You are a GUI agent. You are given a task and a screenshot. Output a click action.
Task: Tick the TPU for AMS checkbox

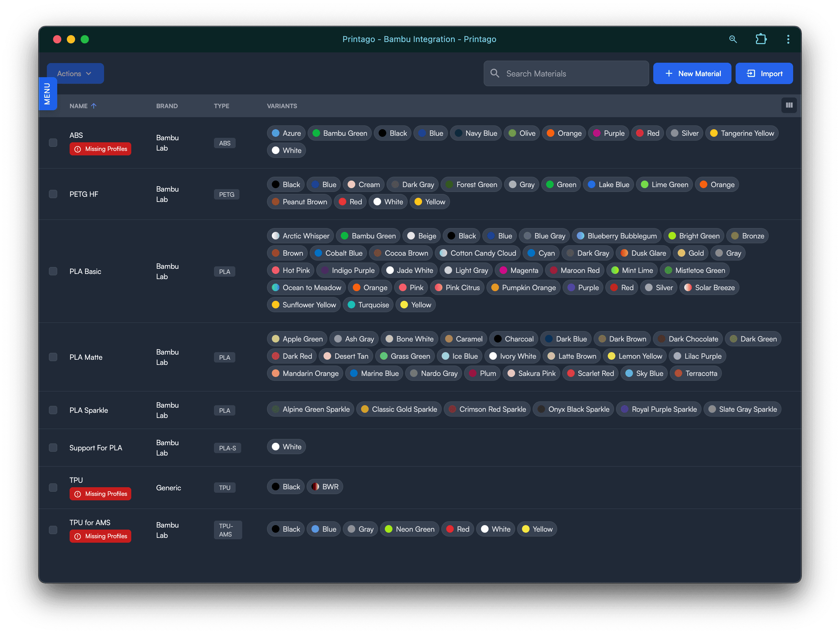[53, 530]
